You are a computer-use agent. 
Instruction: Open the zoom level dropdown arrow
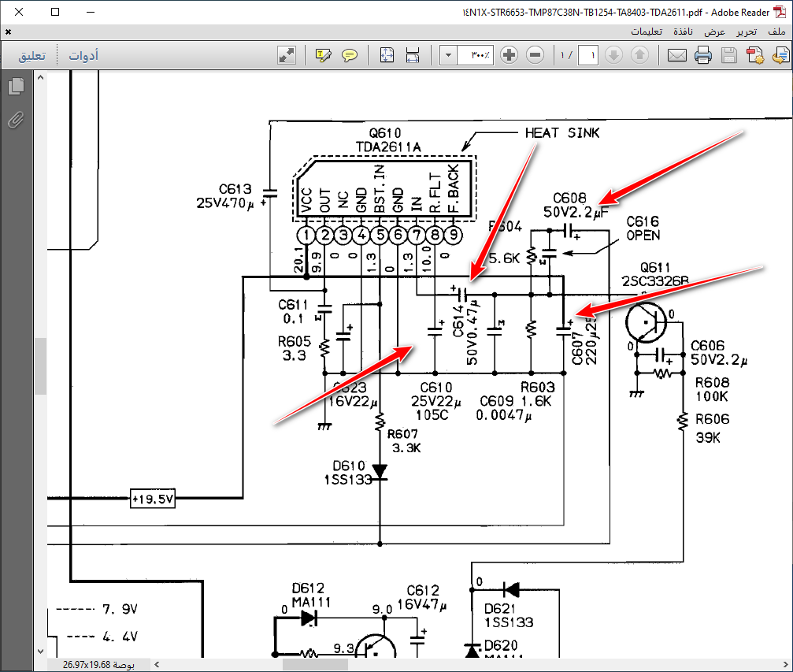448,54
